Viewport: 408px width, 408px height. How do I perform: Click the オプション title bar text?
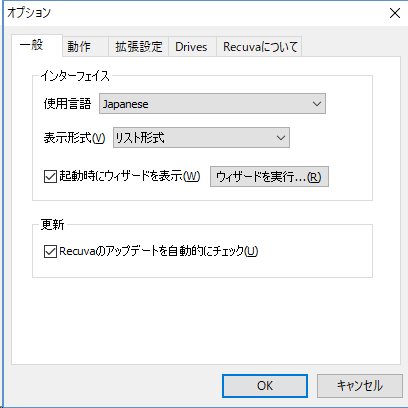point(29,13)
